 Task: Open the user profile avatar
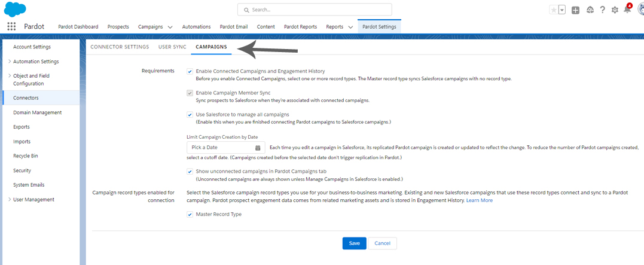click(x=640, y=9)
